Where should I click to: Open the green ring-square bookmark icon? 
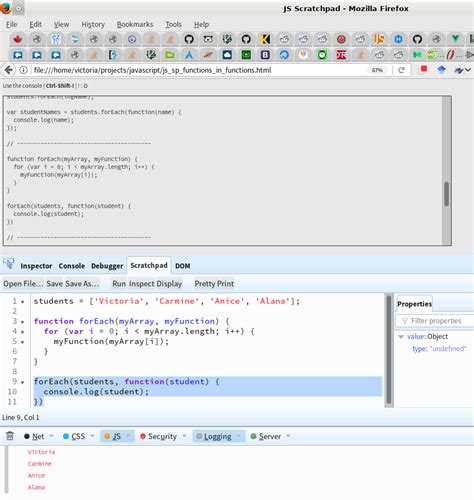(322, 55)
